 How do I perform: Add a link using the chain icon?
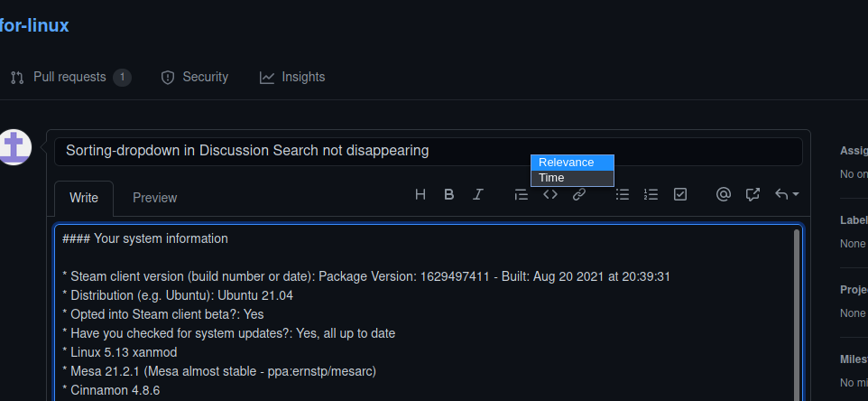pyautogui.click(x=579, y=194)
